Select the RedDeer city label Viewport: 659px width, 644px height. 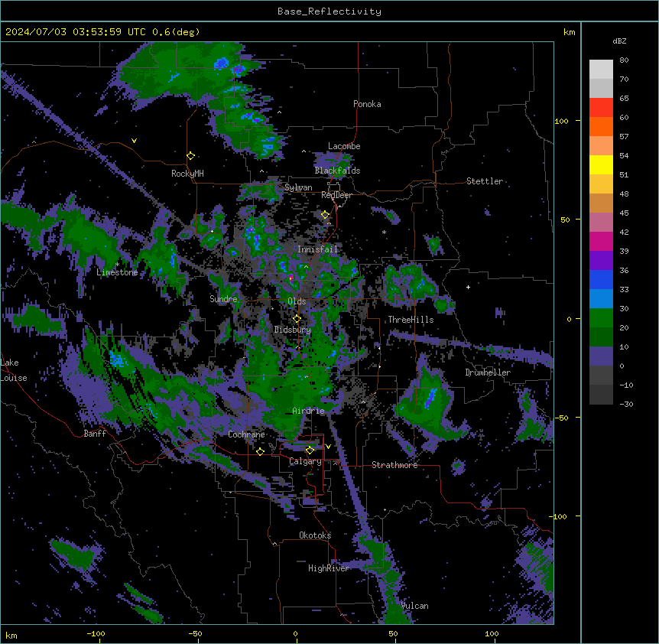[336, 195]
